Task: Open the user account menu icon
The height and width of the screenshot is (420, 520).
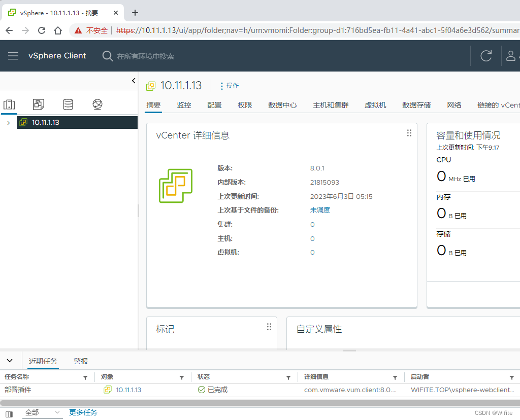Action: (x=511, y=56)
